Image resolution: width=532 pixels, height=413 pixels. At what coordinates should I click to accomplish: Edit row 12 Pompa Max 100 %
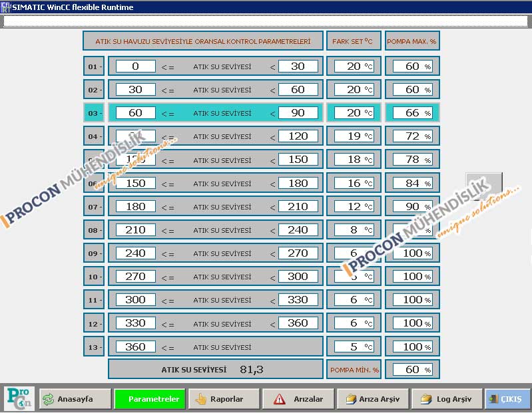pos(412,323)
